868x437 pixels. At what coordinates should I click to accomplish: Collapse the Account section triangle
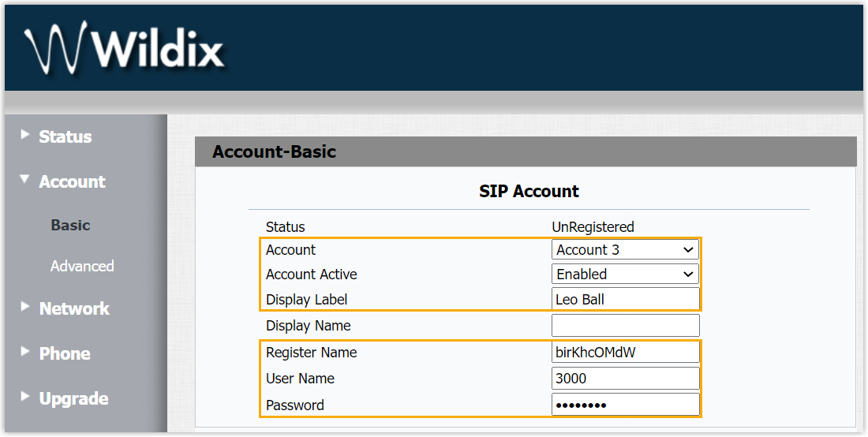pyautogui.click(x=25, y=181)
